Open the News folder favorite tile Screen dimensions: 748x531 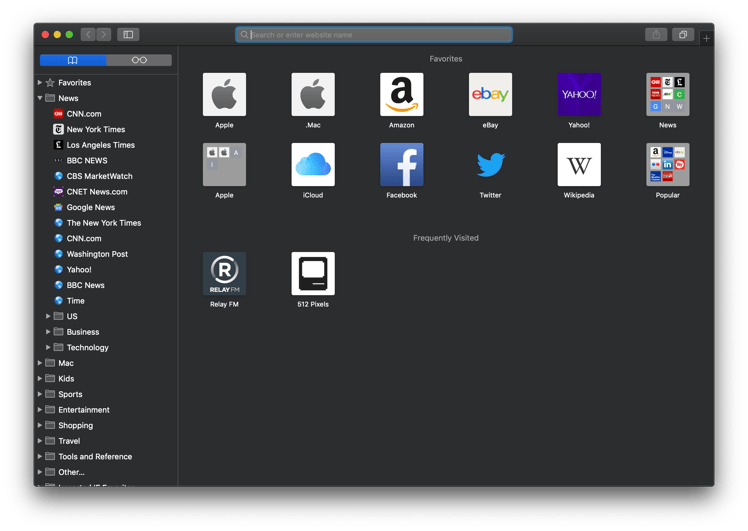668,94
